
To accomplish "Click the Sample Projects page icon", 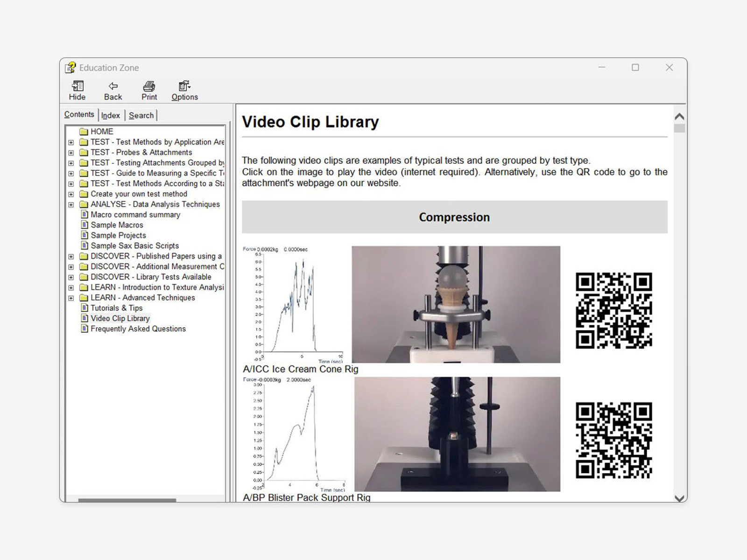I will coord(85,235).
